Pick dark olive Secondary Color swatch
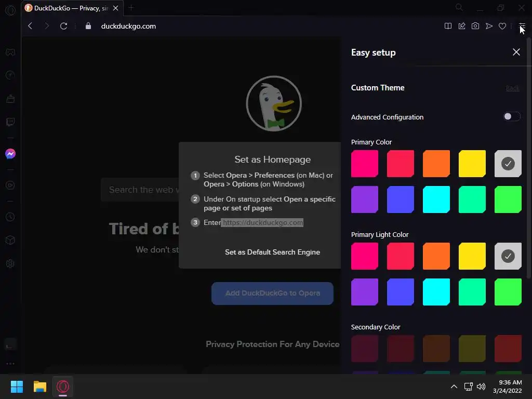The image size is (532, 399). (x=472, y=349)
